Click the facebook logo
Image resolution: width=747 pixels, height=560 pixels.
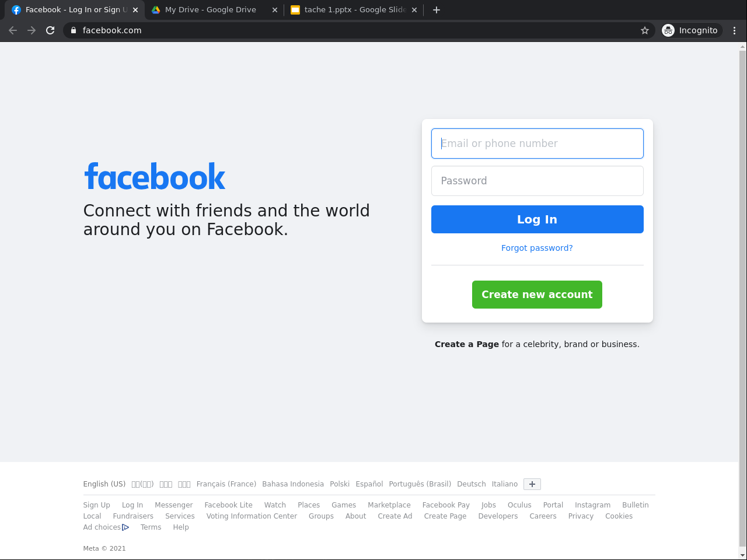click(155, 177)
